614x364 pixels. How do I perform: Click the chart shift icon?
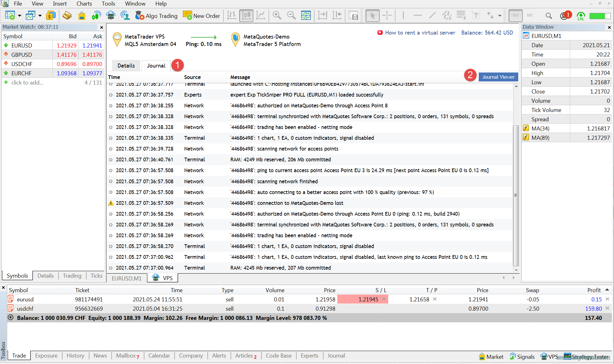337,15
